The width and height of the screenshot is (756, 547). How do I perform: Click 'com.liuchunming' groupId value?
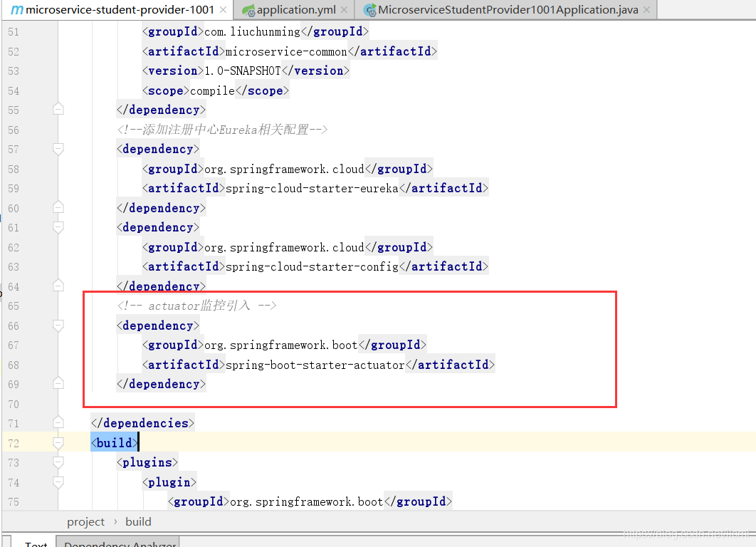click(253, 32)
